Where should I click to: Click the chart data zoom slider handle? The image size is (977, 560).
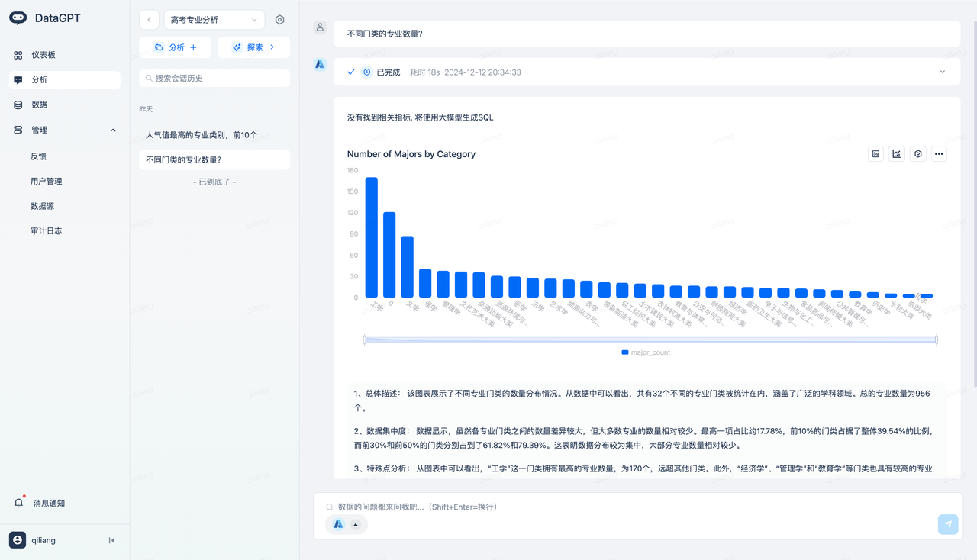coord(365,340)
